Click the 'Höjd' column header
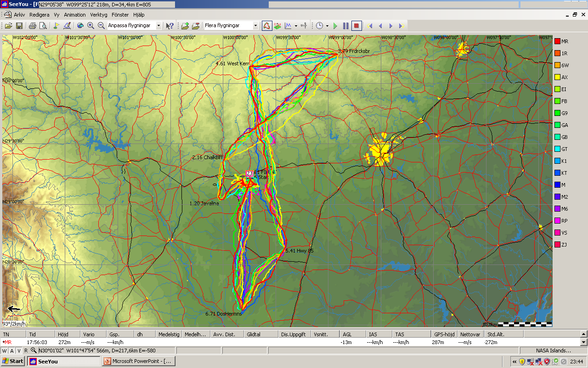This screenshot has width=588, height=368. [x=68, y=334]
